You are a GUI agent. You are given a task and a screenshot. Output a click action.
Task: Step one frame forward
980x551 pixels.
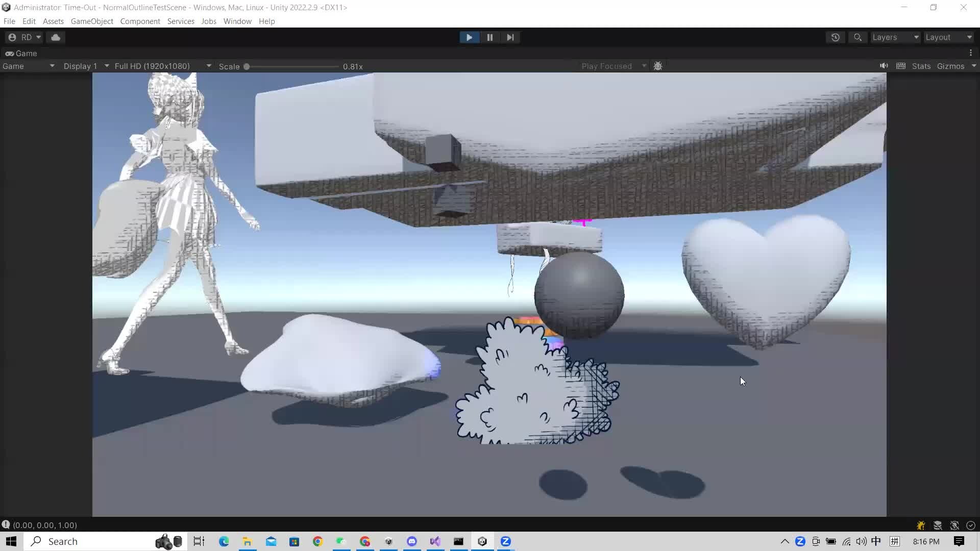click(510, 37)
